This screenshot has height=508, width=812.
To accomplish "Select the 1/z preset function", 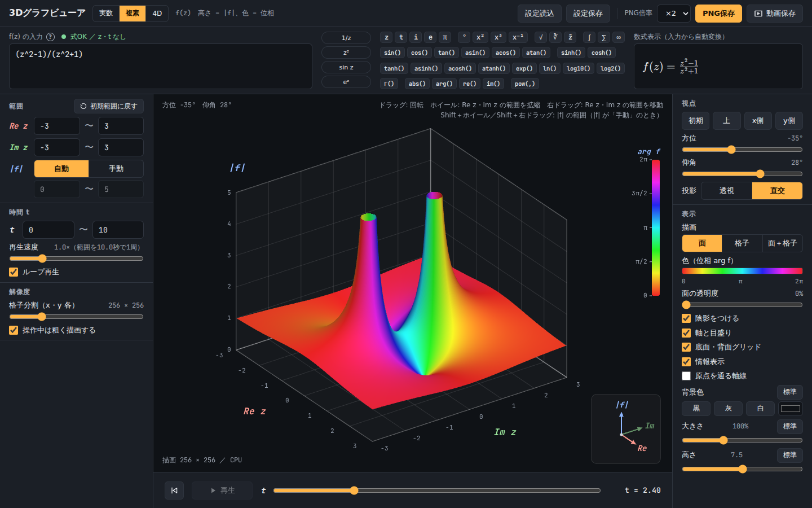I will (346, 38).
